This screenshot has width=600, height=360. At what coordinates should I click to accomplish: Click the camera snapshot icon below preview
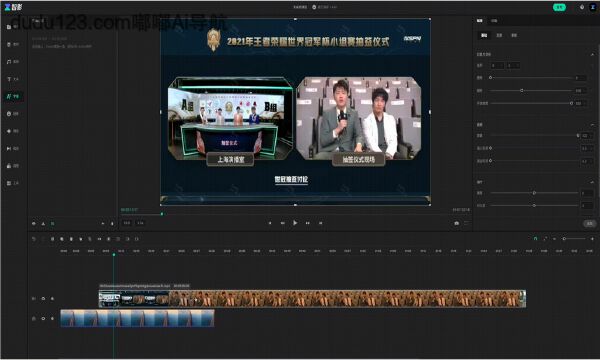457,223
